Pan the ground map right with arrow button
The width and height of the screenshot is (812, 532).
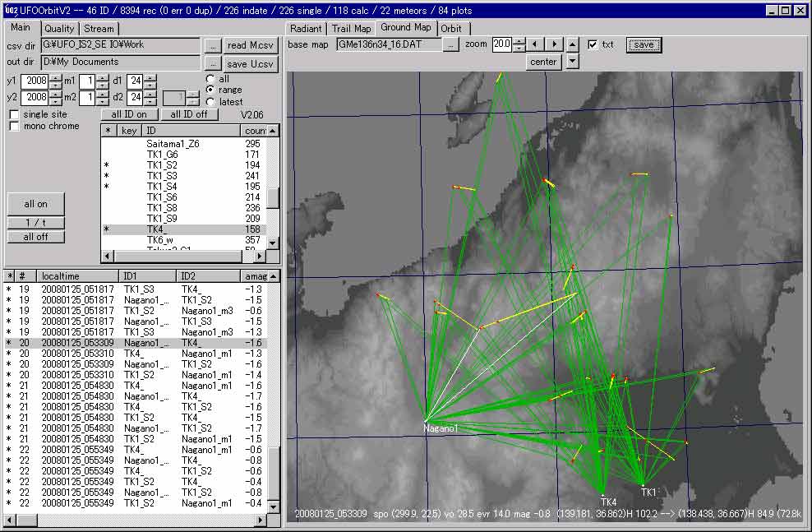[555, 44]
